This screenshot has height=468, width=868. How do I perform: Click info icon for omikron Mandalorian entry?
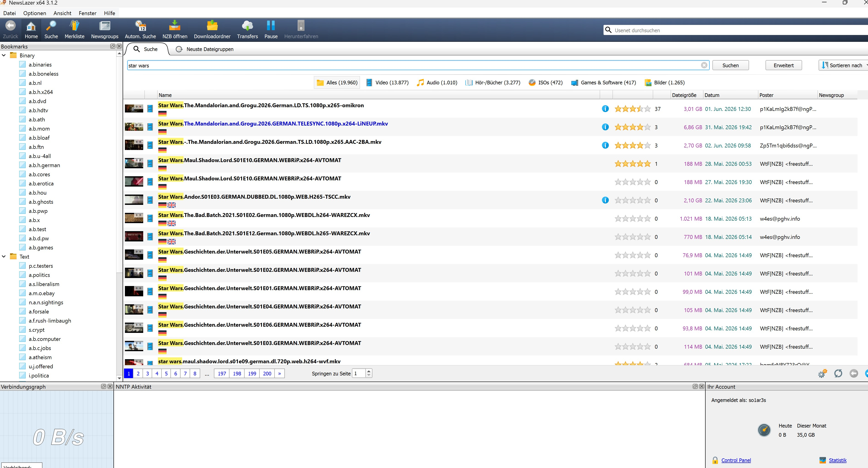coord(605,109)
